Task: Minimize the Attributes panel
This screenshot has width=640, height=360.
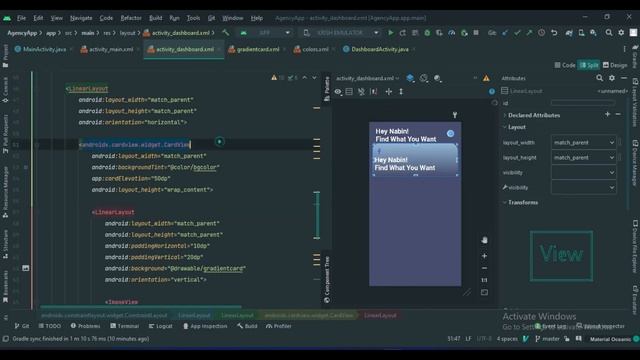Action: (x=624, y=78)
